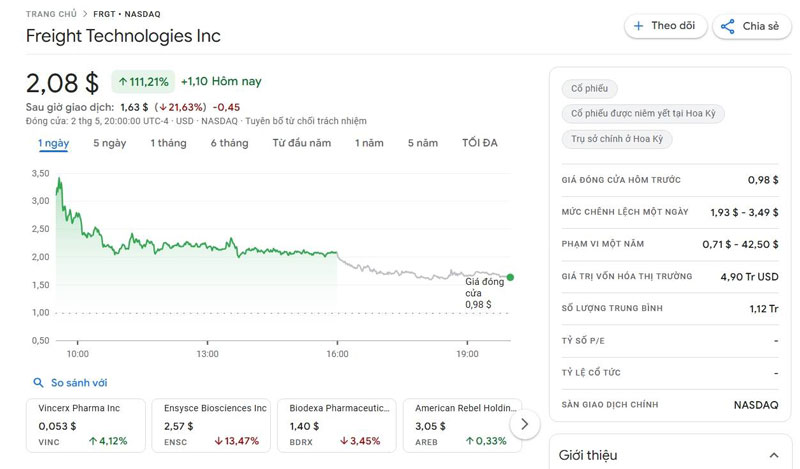This screenshot has height=469, width=800.
Task: Click the 16:00 time axis label
Action: pos(337,354)
